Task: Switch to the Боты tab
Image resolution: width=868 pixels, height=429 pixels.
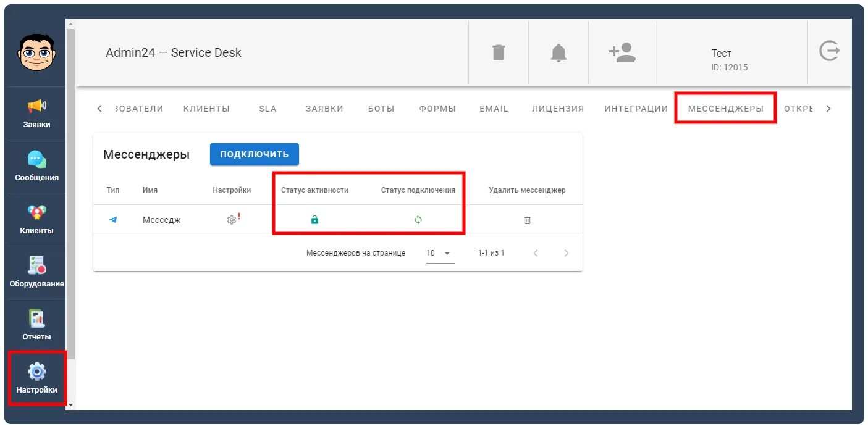Action: point(381,109)
